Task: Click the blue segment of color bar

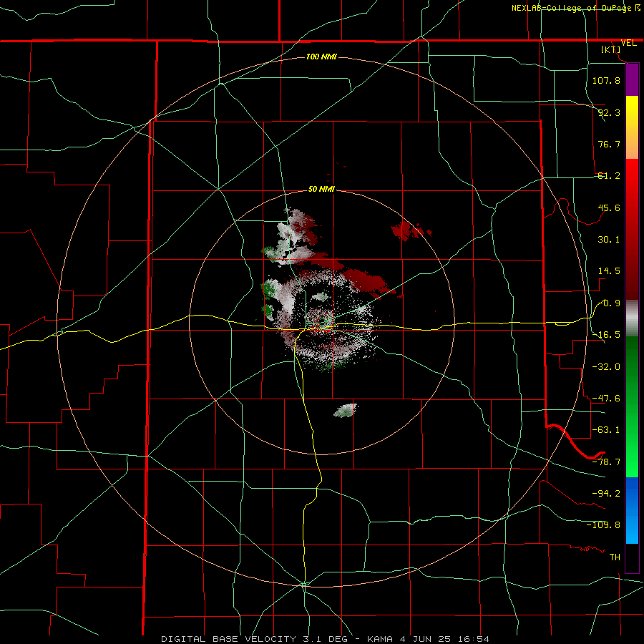Action: point(632,510)
